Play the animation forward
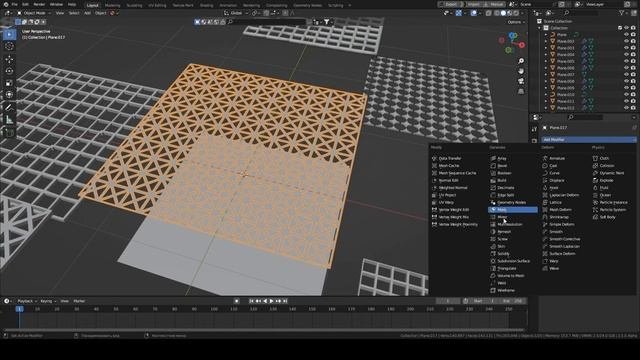Viewport: 640px width, 360px height. pos(271,301)
